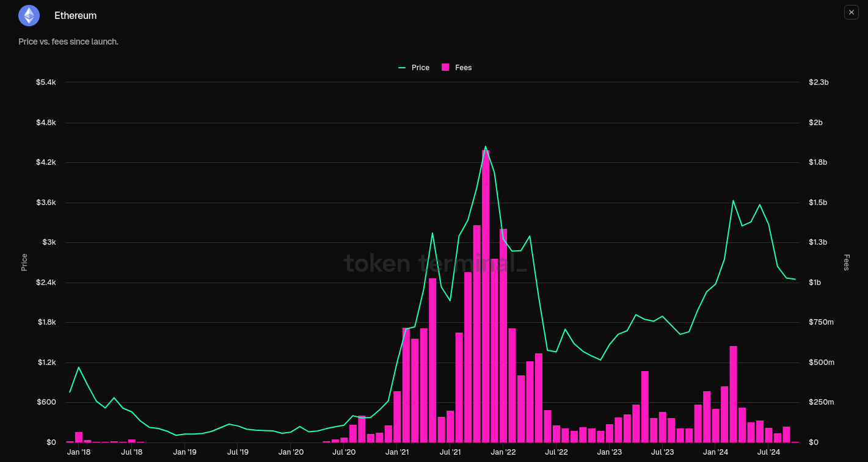Click the Ethereum logo icon
This screenshot has height=462, width=868.
click(29, 15)
